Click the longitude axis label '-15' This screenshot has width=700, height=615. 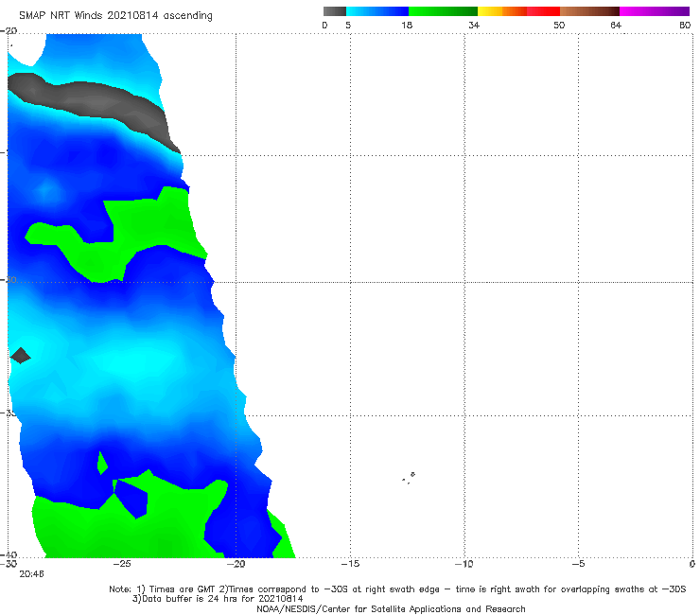(x=350, y=564)
